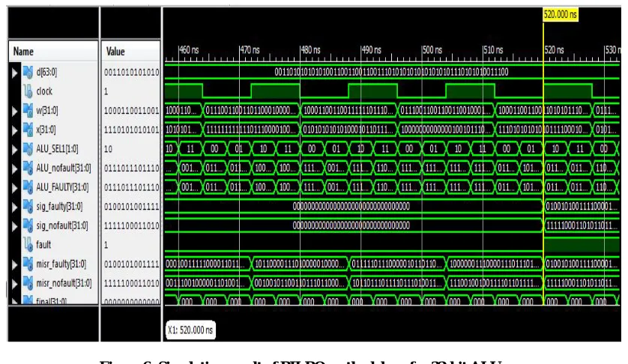Click the x[31:0] bus icon

coord(28,130)
